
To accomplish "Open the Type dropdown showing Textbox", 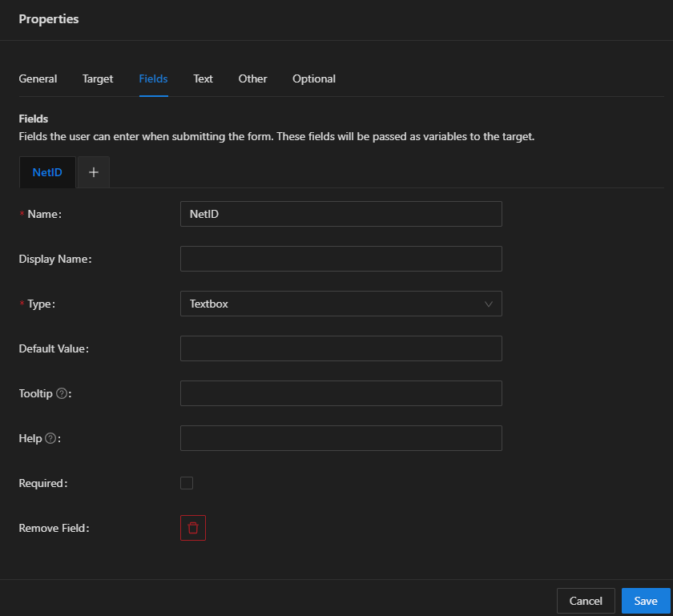I will (x=341, y=304).
